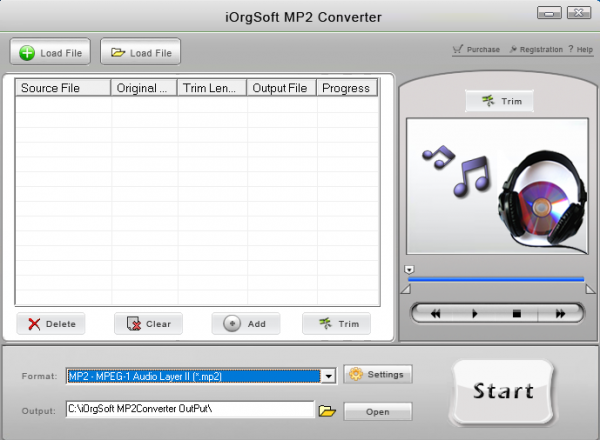Click the browse output folder icon

[327, 411]
